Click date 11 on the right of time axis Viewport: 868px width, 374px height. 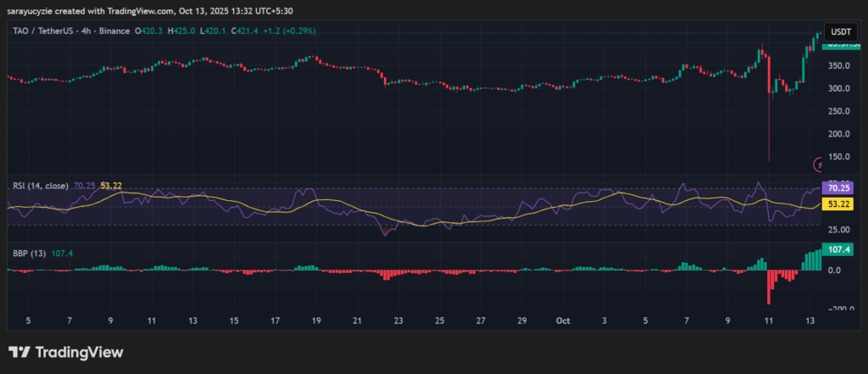pyautogui.click(x=769, y=321)
